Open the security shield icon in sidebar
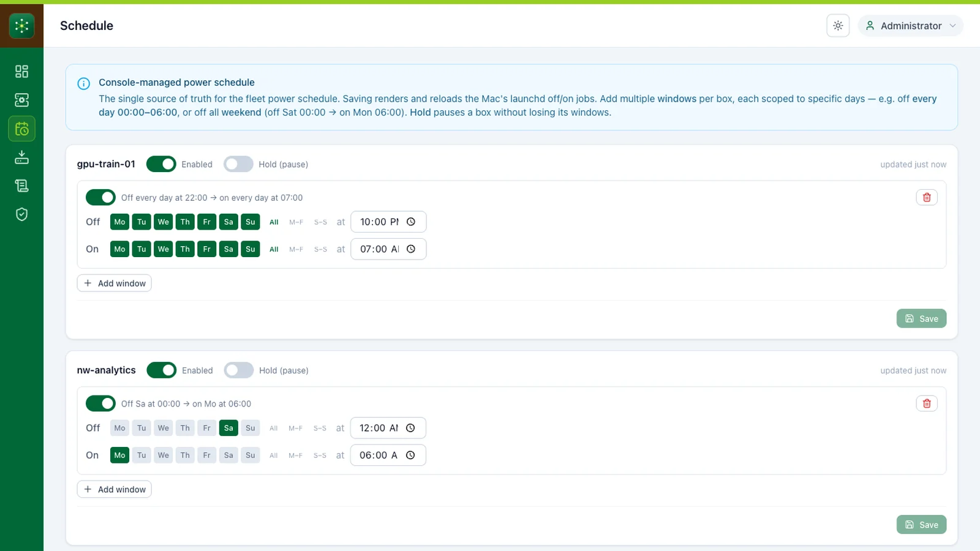 [21, 214]
